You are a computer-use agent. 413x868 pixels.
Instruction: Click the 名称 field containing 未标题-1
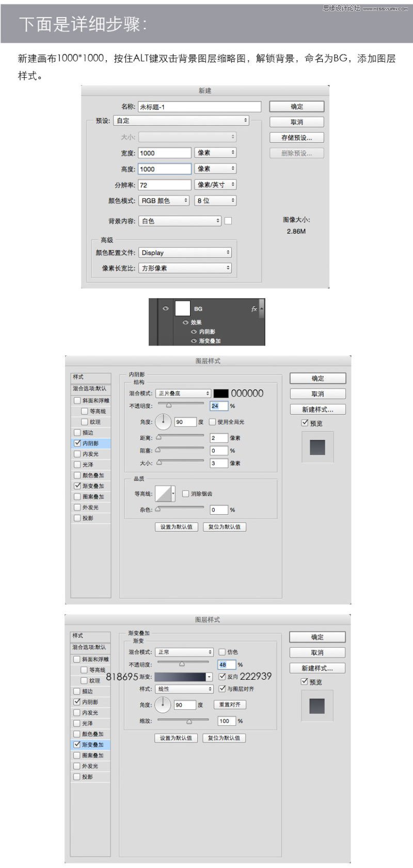click(200, 107)
